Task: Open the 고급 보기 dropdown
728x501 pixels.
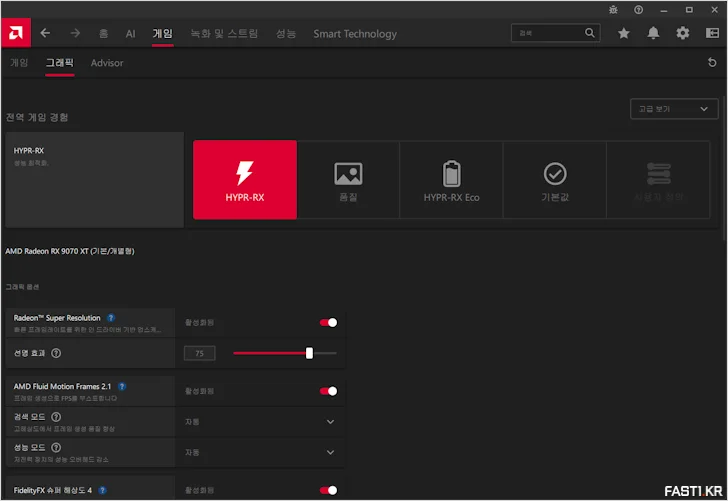Action: [x=674, y=109]
